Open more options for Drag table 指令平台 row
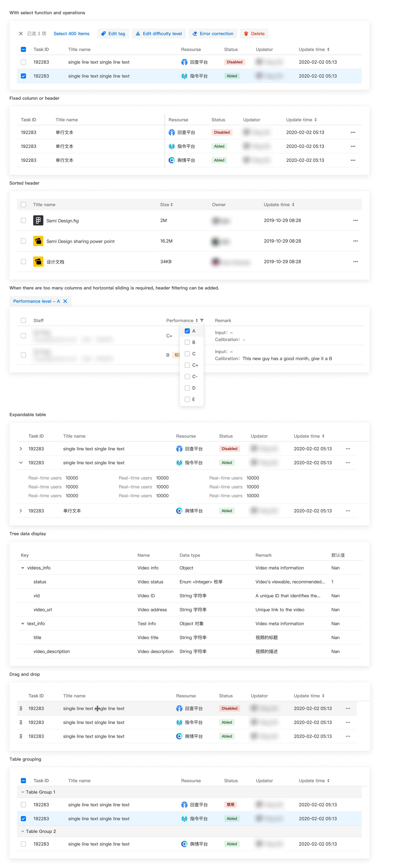This screenshot has width=415, height=868. 348,723
